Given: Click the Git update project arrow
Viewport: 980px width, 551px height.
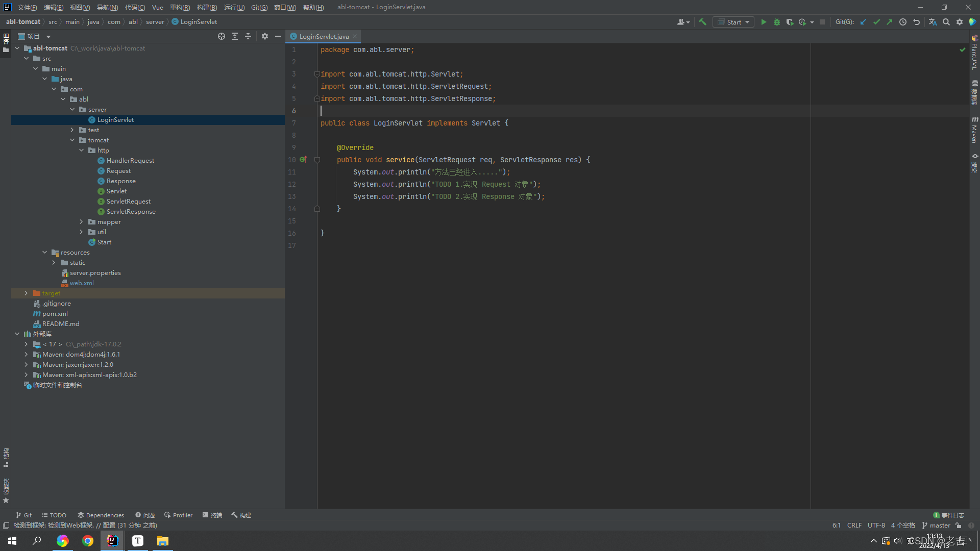Looking at the screenshot, I should 863,22.
